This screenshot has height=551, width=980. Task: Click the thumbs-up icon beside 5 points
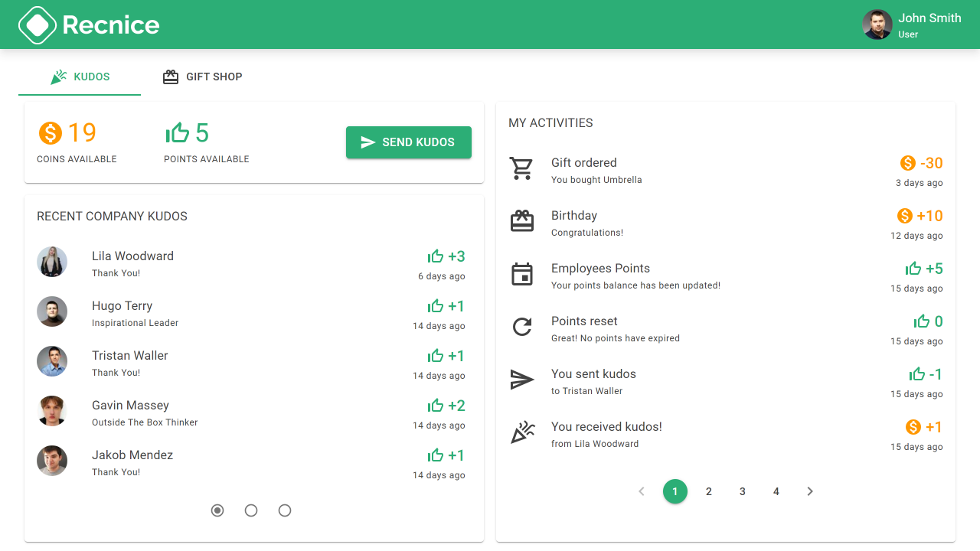click(x=177, y=133)
